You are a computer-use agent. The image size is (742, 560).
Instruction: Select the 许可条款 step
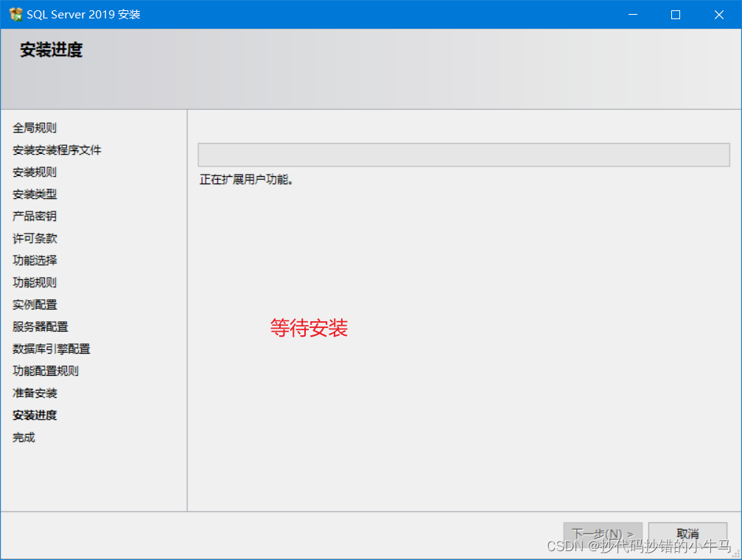click(x=35, y=238)
